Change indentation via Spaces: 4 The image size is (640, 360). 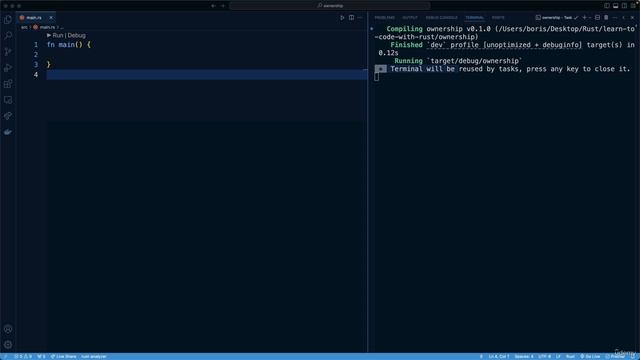click(x=524, y=357)
